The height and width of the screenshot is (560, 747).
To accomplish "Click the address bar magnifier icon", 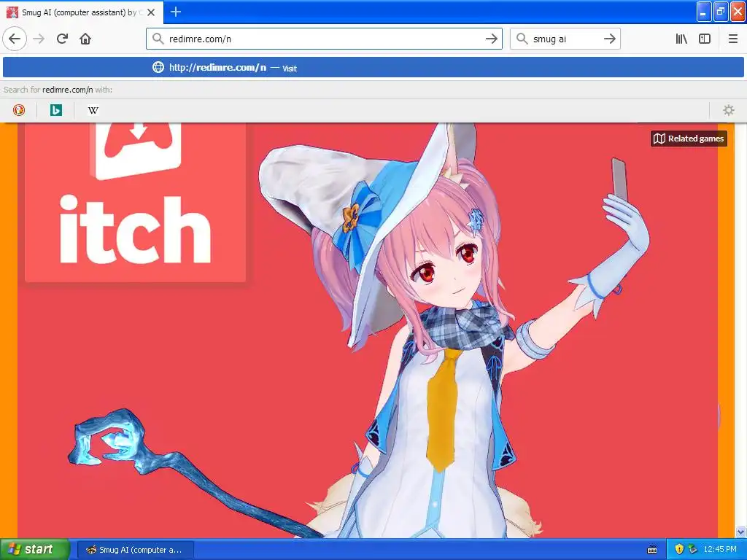I will coord(158,39).
